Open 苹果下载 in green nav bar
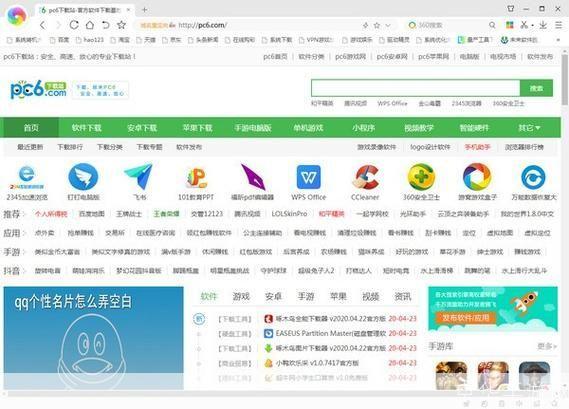The width and height of the screenshot is (569, 409). [x=197, y=128]
